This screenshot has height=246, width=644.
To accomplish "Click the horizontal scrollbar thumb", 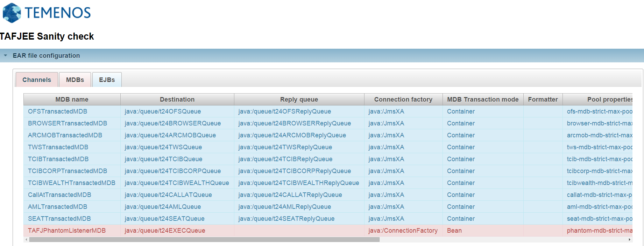I will tap(204, 240).
